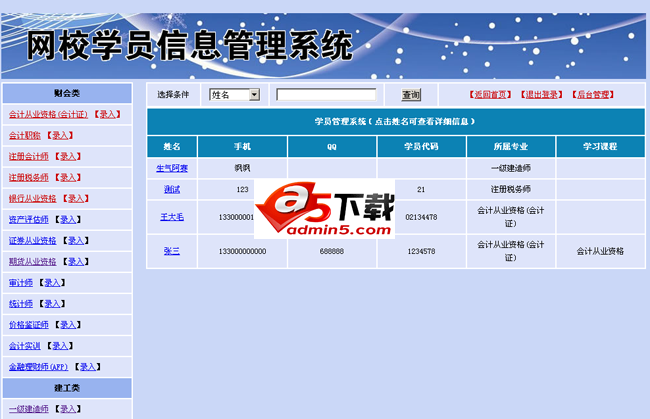650x419 pixels.
Task: Open the 审计师 sidebar category
Action: click(21, 282)
